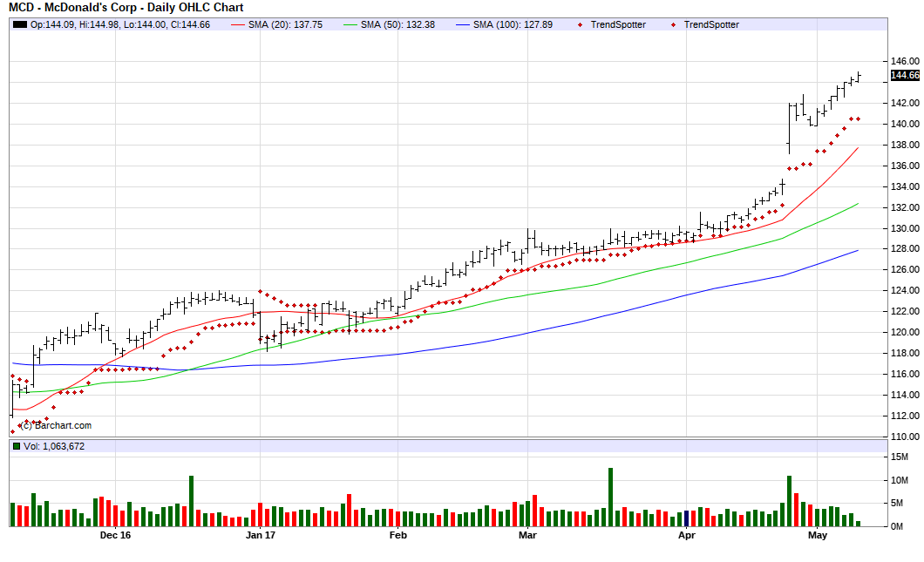Click the tallest green volume bar in March
This screenshot has width=924, height=562.
pos(610,498)
